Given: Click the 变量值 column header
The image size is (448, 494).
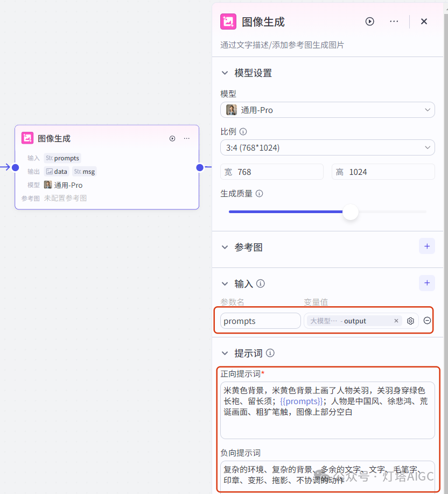Looking at the screenshot, I should (316, 301).
